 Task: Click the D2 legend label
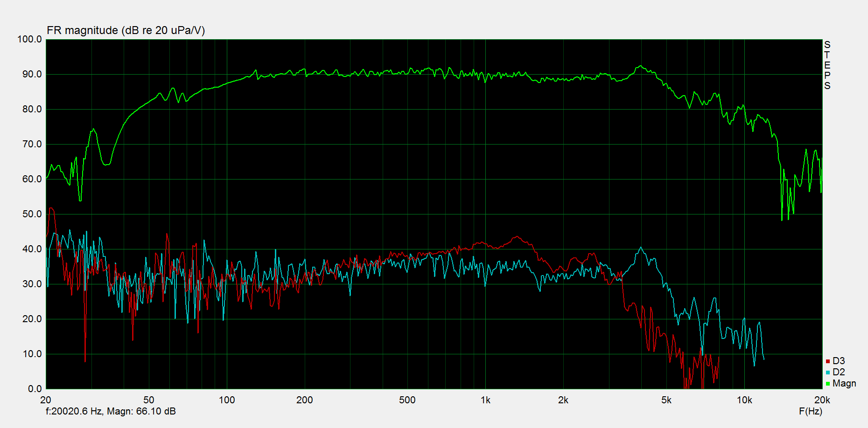[x=839, y=372]
